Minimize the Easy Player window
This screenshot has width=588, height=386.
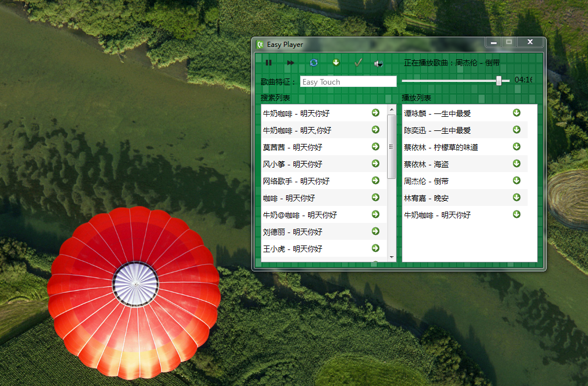494,42
